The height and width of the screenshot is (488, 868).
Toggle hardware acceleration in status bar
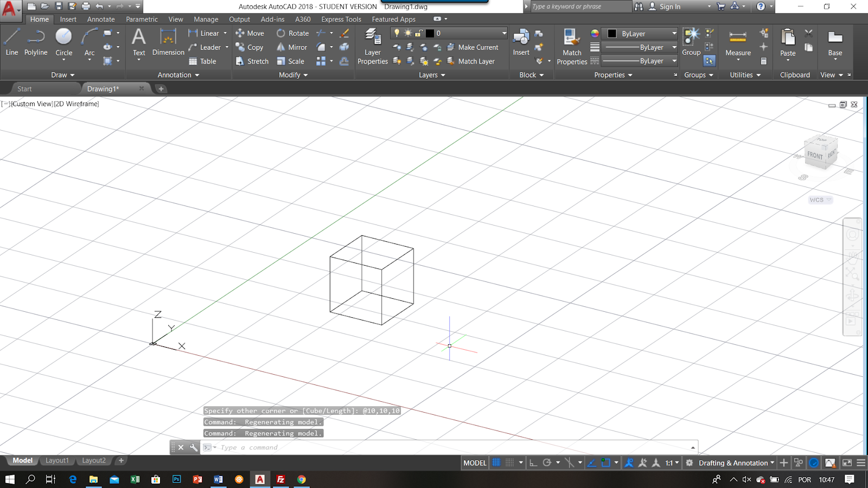click(814, 463)
